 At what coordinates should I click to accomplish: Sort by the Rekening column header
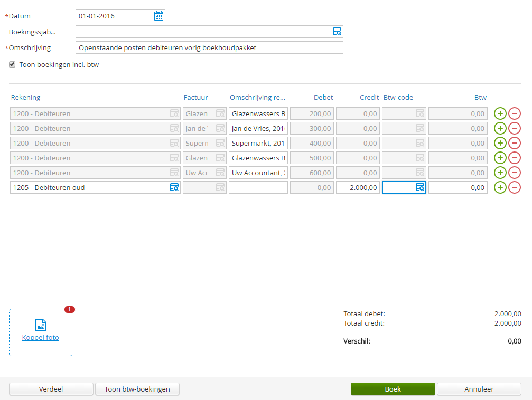click(25, 97)
